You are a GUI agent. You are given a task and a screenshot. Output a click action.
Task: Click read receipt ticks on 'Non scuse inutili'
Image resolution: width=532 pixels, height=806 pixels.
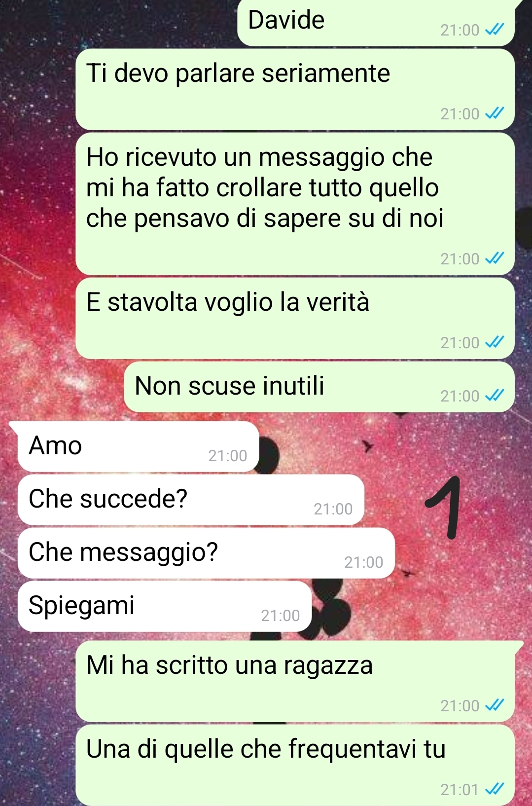[495, 396]
